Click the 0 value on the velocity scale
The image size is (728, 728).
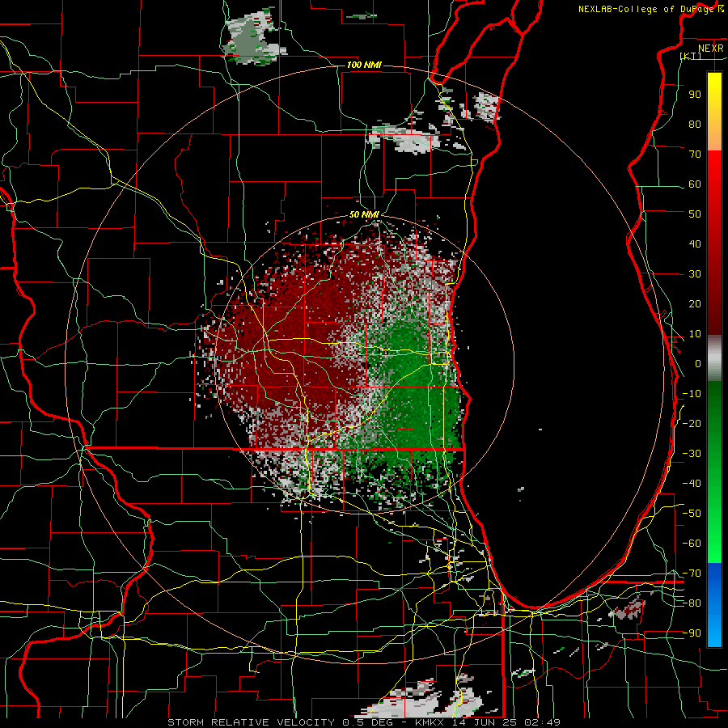pos(698,364)
